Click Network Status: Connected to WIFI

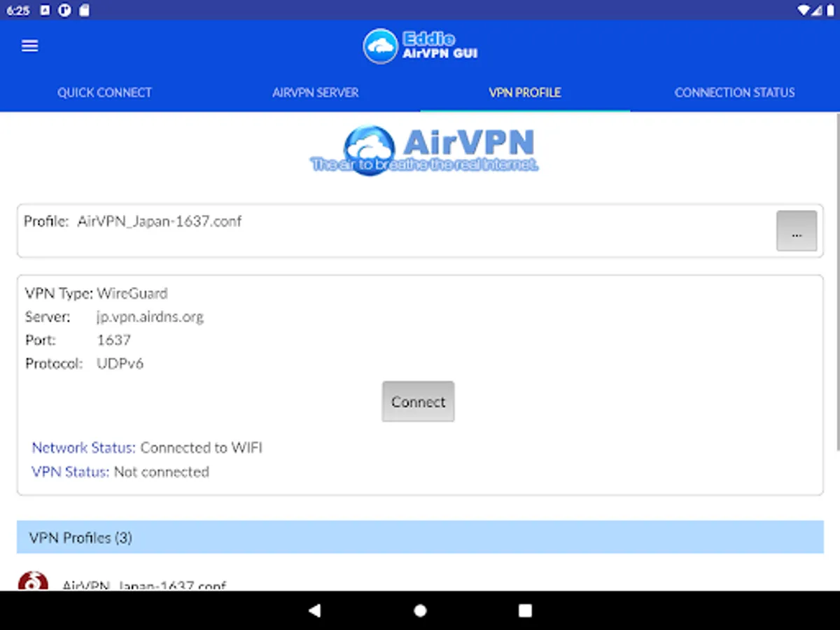pyautogui.click(x=147, y=447)
